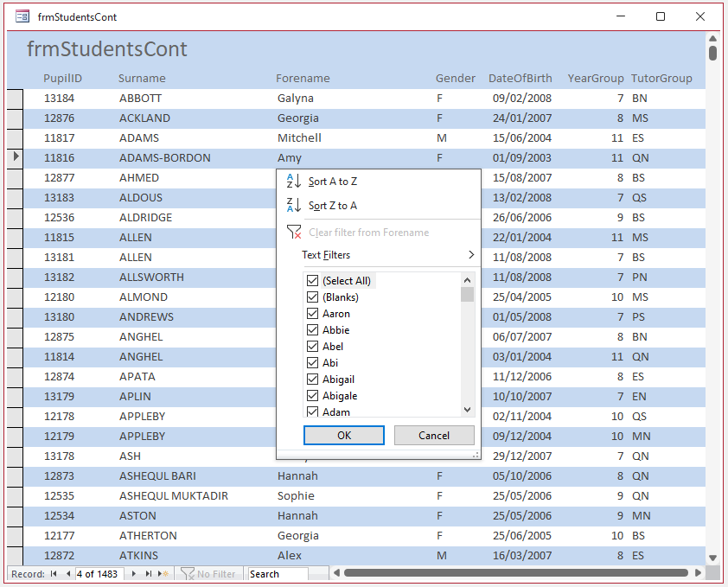728x587 pixels.
Task: Uncheck the (Blanks) checkbox
Action: click(x=312, y=297)
